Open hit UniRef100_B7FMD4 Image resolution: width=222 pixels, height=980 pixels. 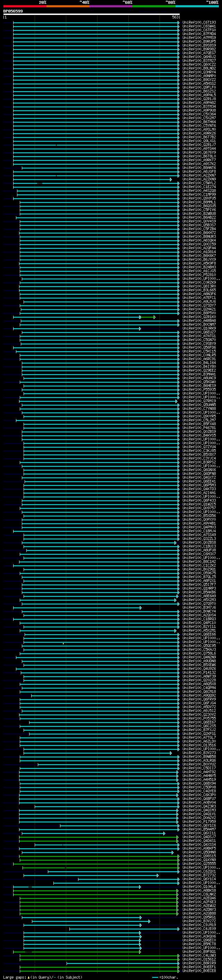point(199,34)
